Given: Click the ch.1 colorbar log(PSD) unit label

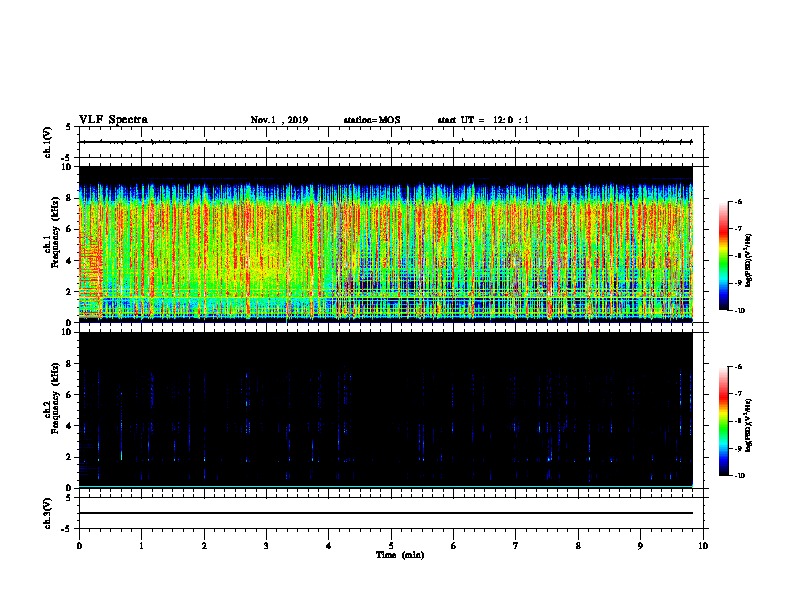Looking at the screenshot, I should [749, 260].
